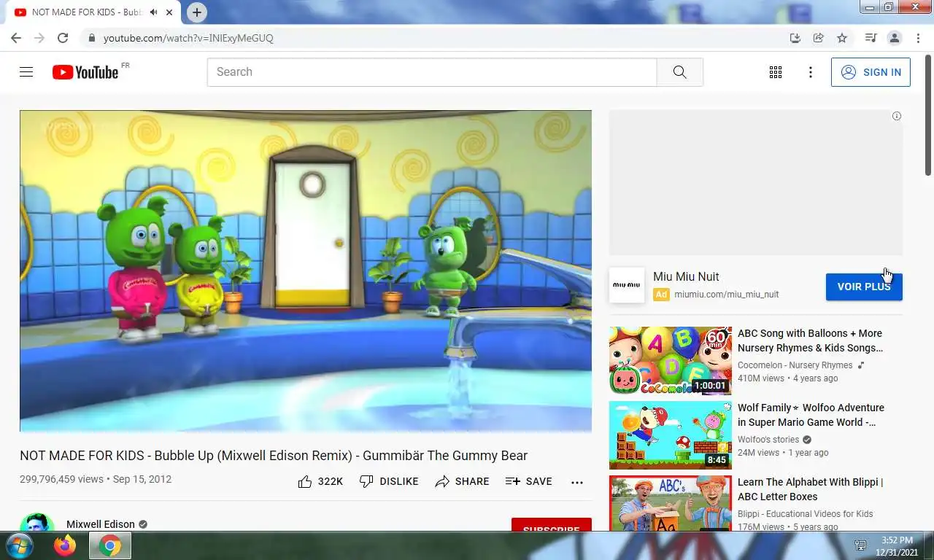Click the 299,796,459 views text
The width and height of the screenshot is (934, 560).
pyautogui.click(x=61, y=479)
